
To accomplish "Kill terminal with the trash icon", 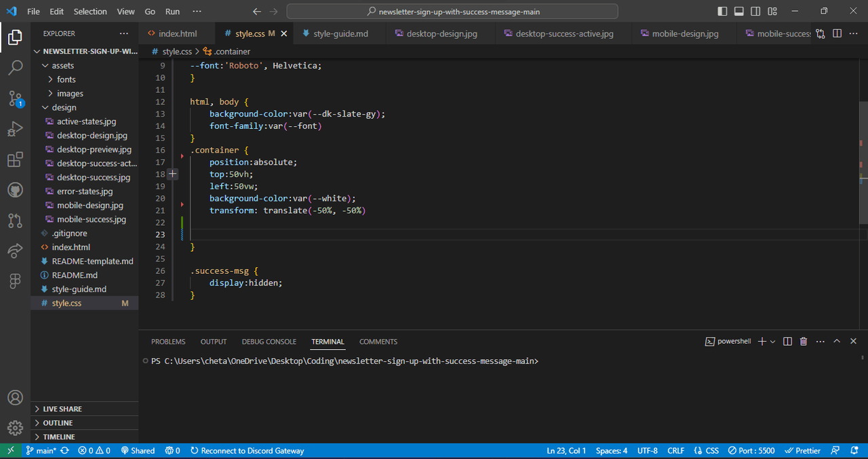I will 804,342.
